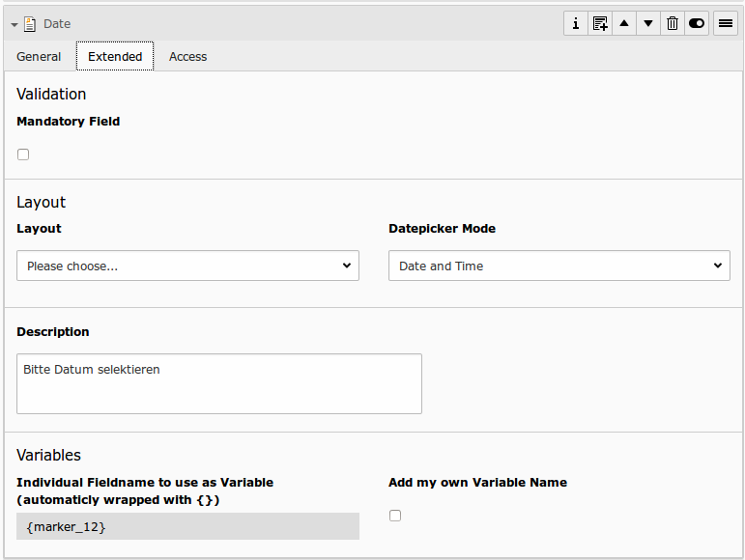This screenshot has height=560, width=745.
Task: Toggle visibility of the Date field
Action: tap(697, 24)
